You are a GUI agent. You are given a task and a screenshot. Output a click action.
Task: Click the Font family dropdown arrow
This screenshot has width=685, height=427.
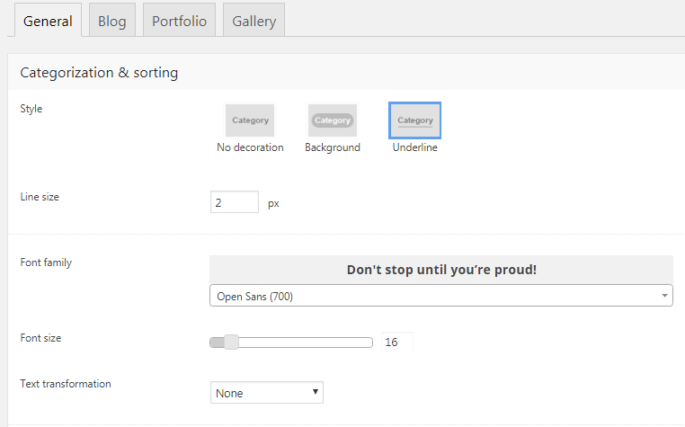click(x=665, y=296)
